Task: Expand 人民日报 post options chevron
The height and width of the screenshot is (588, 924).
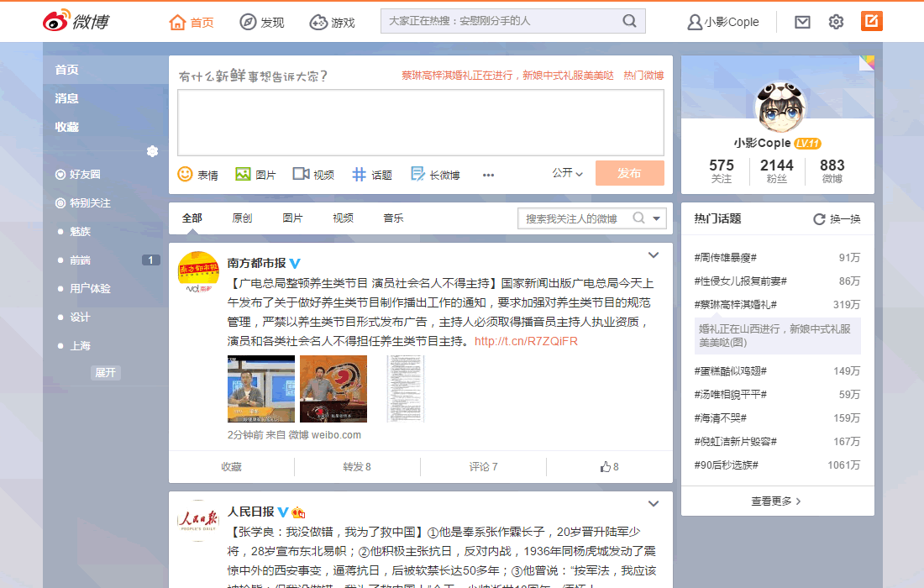Action: click(x=654, y=504)
